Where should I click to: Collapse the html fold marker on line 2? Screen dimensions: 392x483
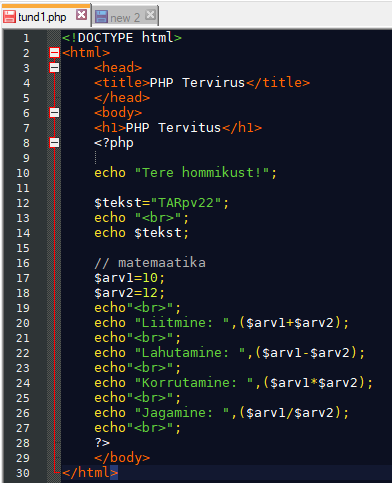click(x=54, y=53)
